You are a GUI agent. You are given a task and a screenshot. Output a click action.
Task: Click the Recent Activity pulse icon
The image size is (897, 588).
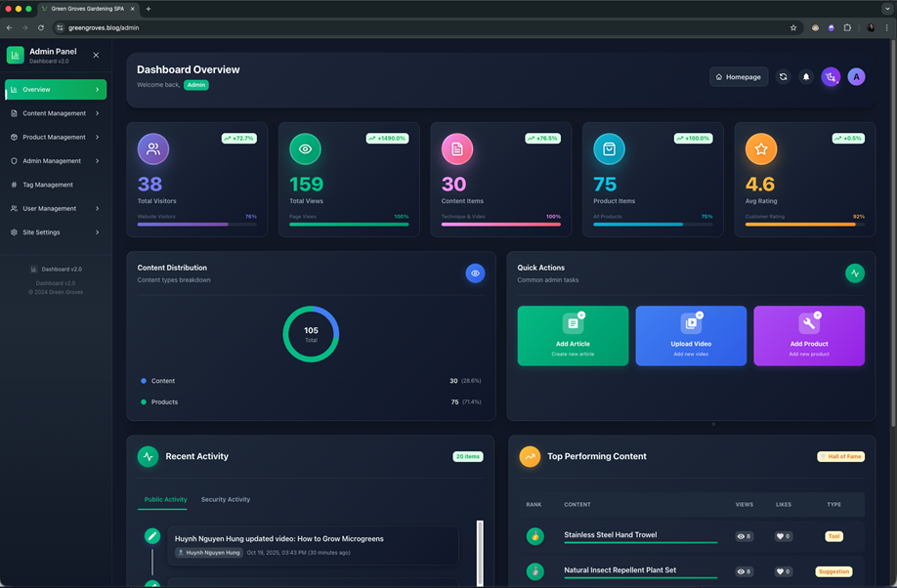click(149, 456)
